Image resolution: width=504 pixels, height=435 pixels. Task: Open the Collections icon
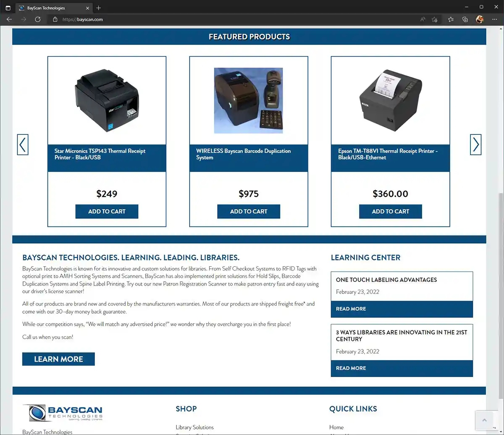coord(465,19)
